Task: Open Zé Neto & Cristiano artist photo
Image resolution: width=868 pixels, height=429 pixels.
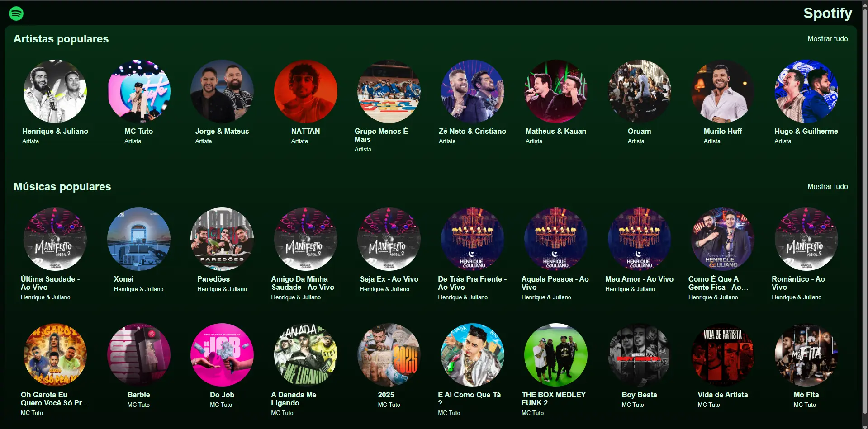Action: coord(473,91)
